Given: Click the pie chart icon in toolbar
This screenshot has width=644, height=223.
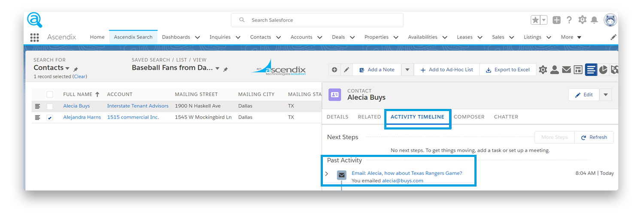Looking at the screenshot, I should (x=603, y=69).
